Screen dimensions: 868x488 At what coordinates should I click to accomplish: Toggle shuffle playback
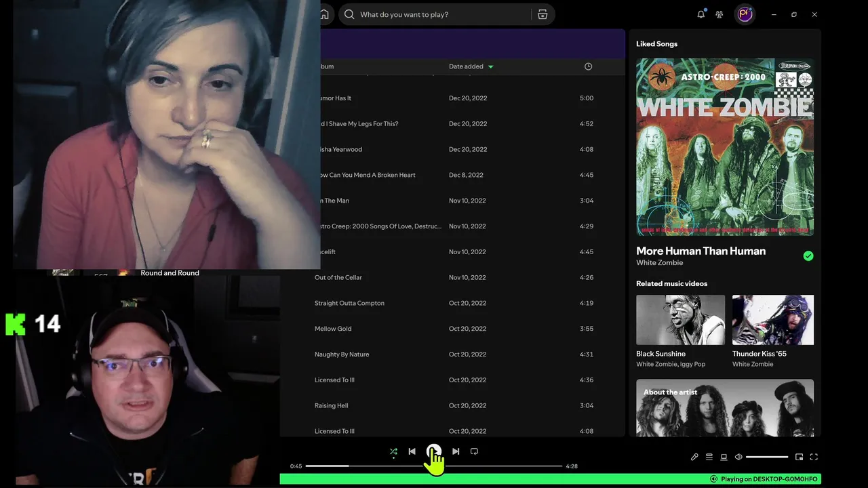[x=393, y=451]
